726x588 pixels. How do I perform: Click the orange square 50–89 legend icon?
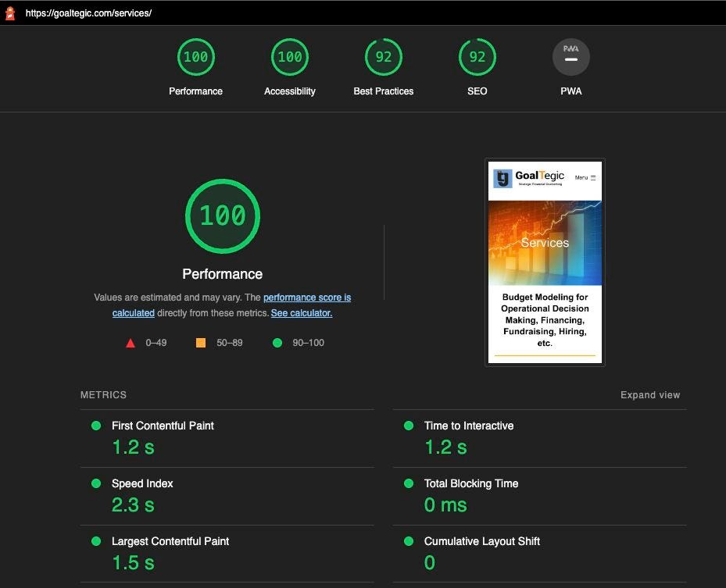(x=201, y=343)
